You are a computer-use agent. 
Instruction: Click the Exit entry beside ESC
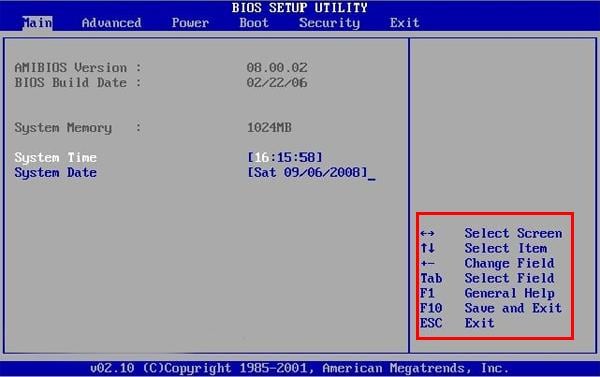pyautogui.click(x=479, y=323)
